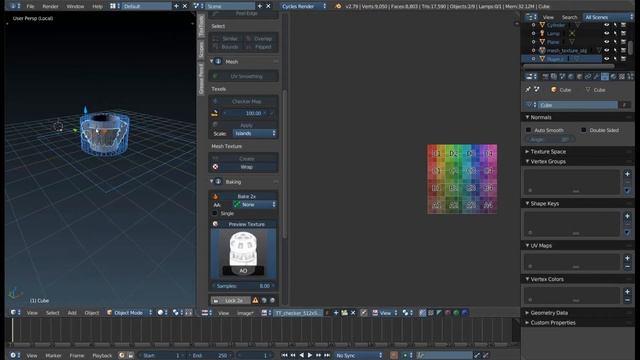The height and width of the screenshot is (360, 640).
Task: Click the pin icon in properties header
Action: 528,89
